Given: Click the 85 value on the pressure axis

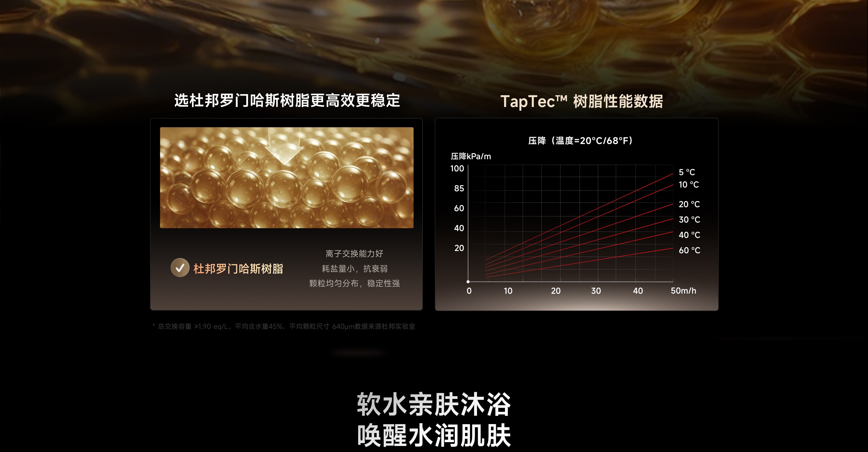Looking at the screenshot, I should 459,188.
